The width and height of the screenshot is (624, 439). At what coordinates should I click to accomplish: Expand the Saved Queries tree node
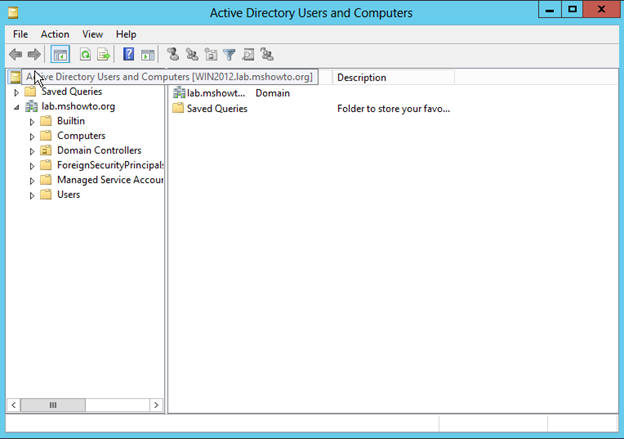[x=16, y=92]
